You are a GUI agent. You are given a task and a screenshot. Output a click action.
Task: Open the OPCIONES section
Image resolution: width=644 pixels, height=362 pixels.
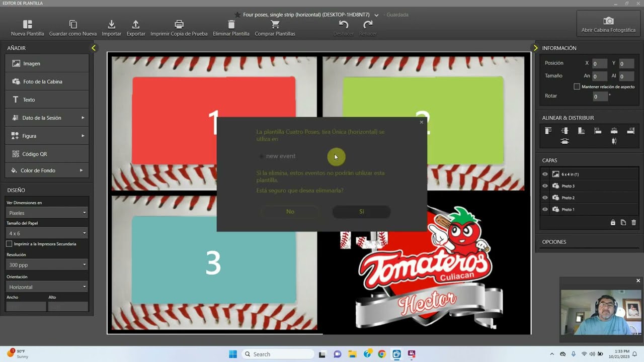click(x=554, y=242)
